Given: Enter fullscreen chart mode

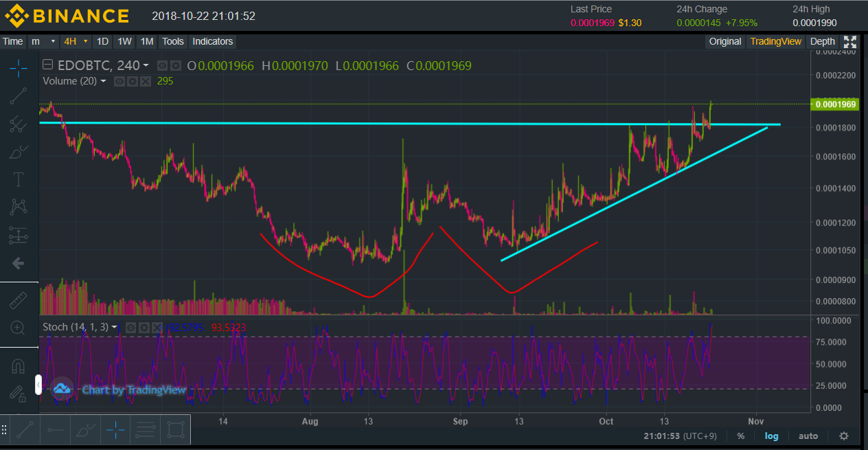Looking at the screenshot, I should [850, 41].
